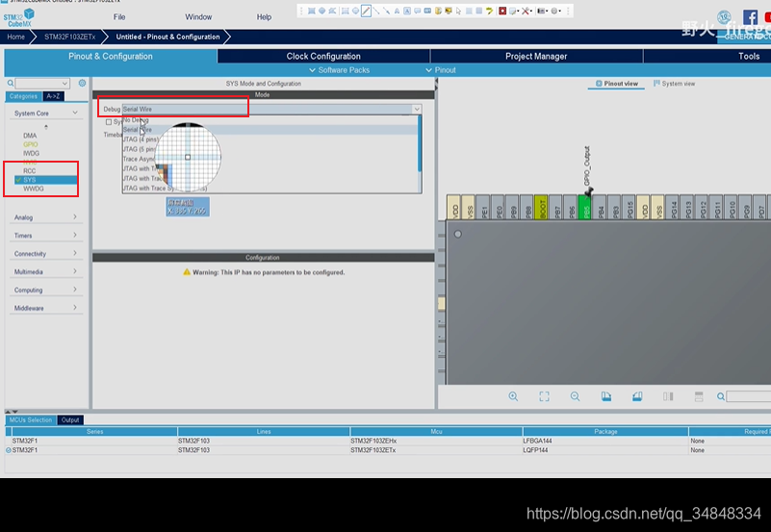Click the green PB5 pin
This screenshot has width=771, height=532.
click(584, 207)
